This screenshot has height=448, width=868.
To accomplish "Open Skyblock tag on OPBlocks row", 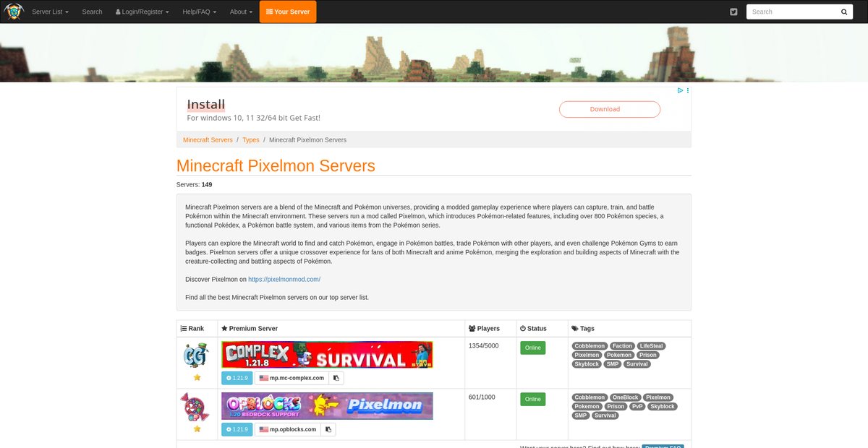I will 663,406.
